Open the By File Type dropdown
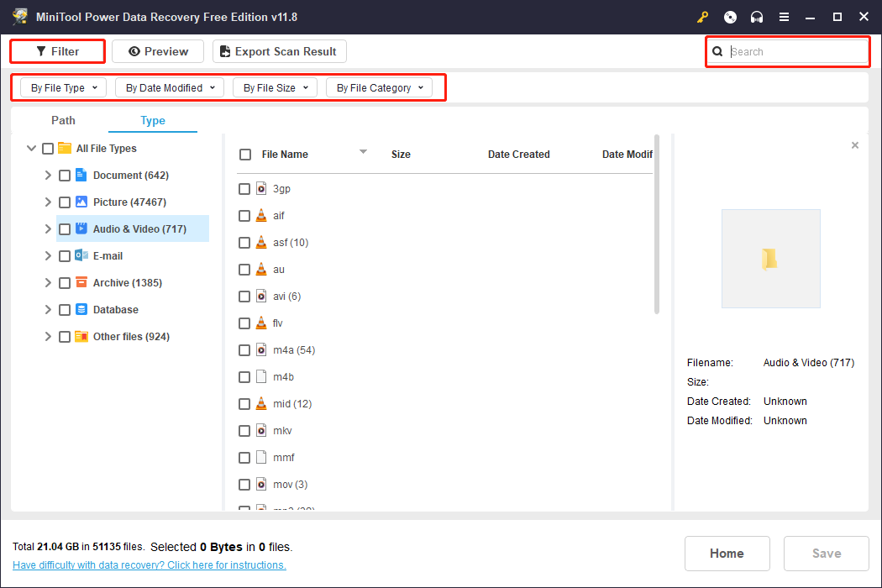 coord(64,87)
